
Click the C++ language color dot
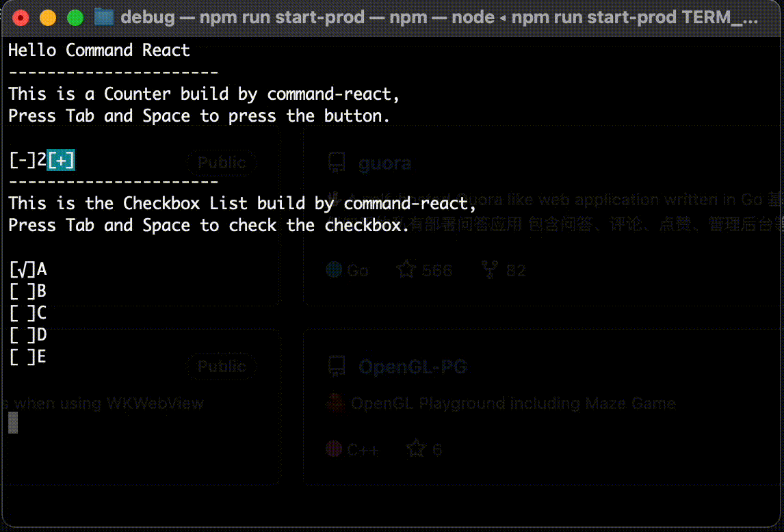click(334, 449)
